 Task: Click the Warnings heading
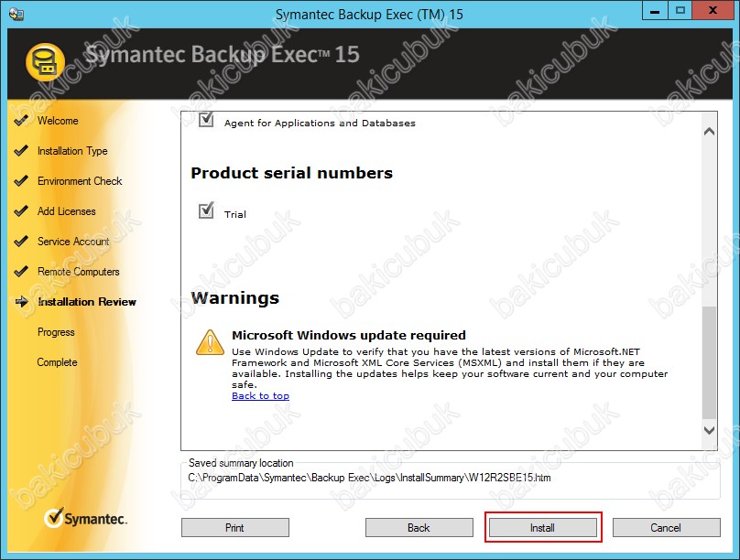click(235, 298)
